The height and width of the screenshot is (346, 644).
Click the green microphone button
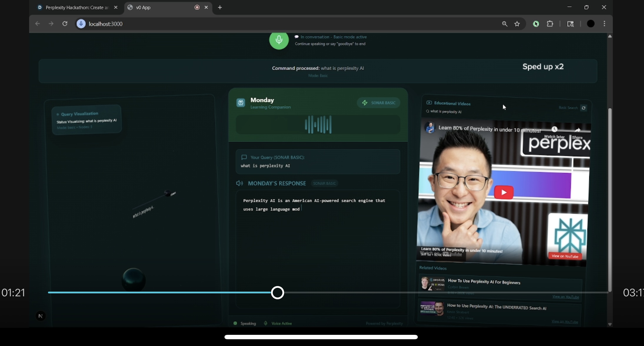[279, 40]
